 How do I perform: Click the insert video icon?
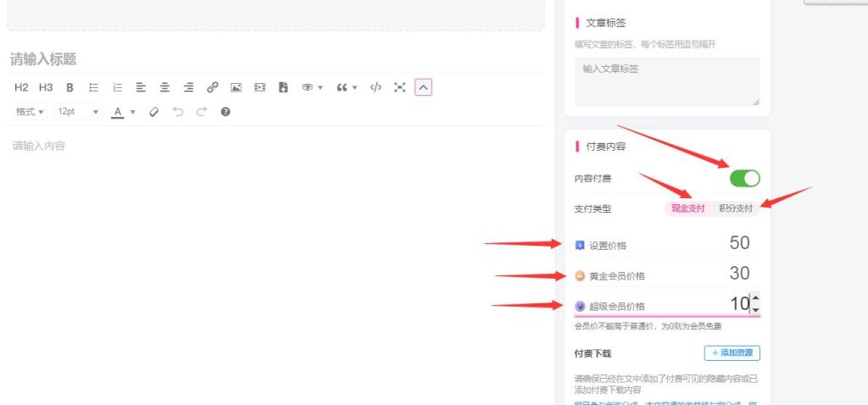[260, 87]
